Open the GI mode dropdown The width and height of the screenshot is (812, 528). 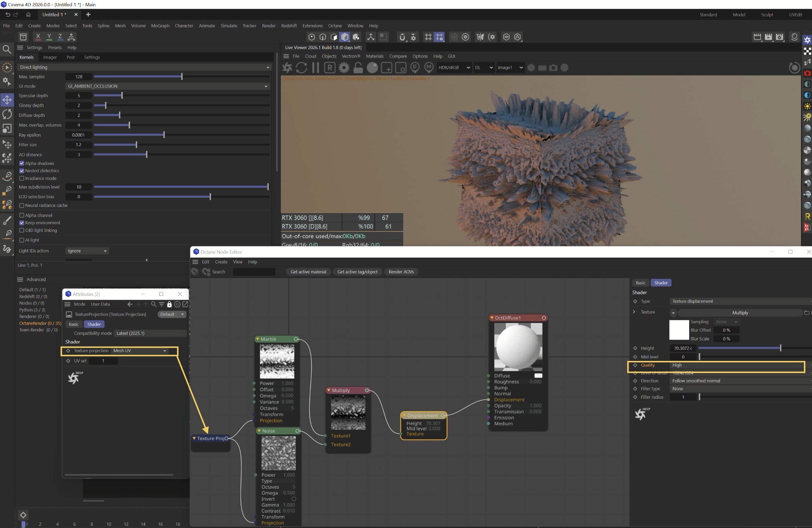[167, 86]
